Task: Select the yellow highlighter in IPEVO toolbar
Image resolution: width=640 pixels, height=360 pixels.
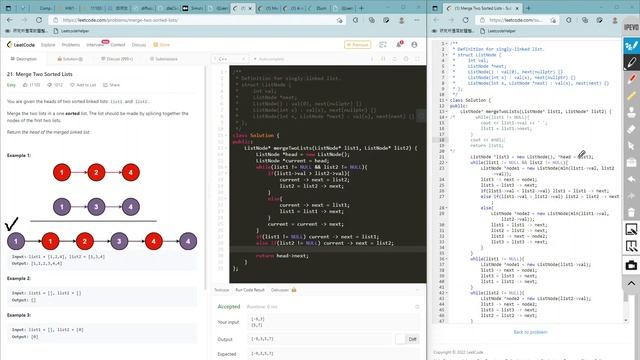Action: 631,96
